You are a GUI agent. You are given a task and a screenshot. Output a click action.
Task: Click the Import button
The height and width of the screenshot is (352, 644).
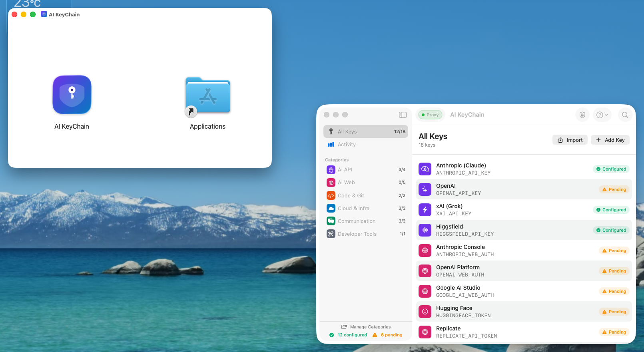click(570, 140)
